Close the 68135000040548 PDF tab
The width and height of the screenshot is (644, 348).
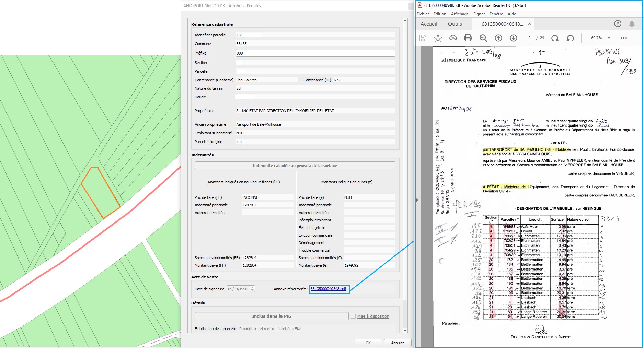[x=529, y=24]
